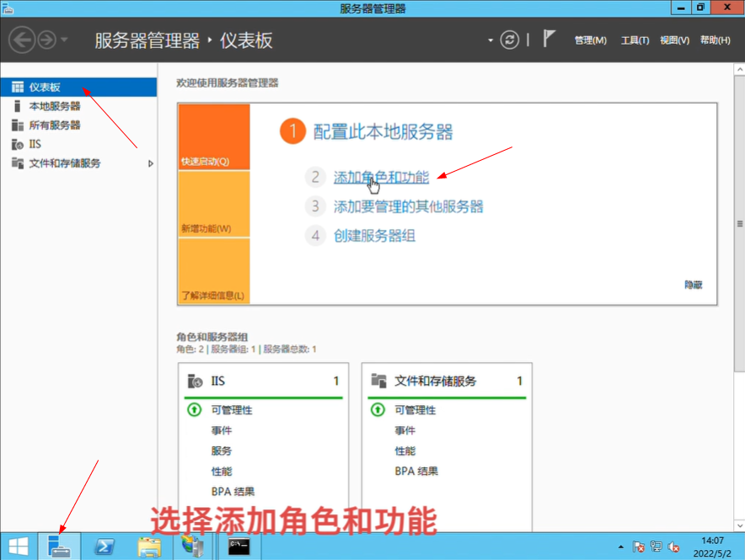Viewport: 745px width, 560px height.
Task: Open File Explorer from the taskbar
Action: pos(149,547)
